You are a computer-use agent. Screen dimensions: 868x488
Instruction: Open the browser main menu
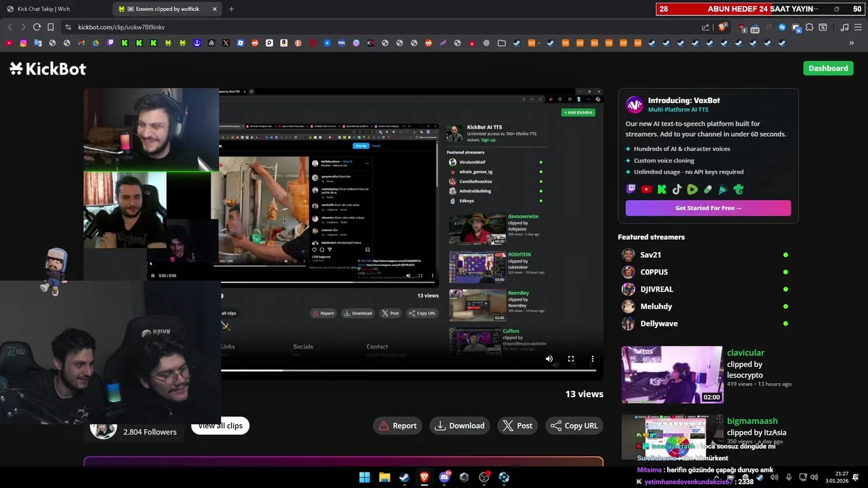coord(858,27)
